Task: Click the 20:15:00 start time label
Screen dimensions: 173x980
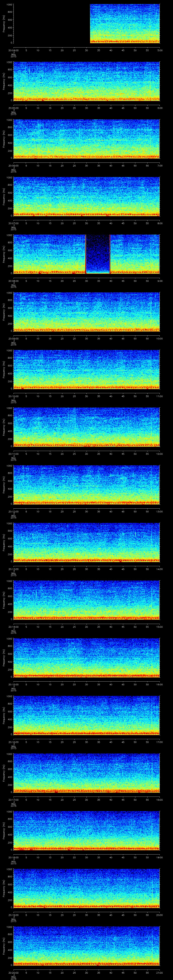Action: pos(13,684)
